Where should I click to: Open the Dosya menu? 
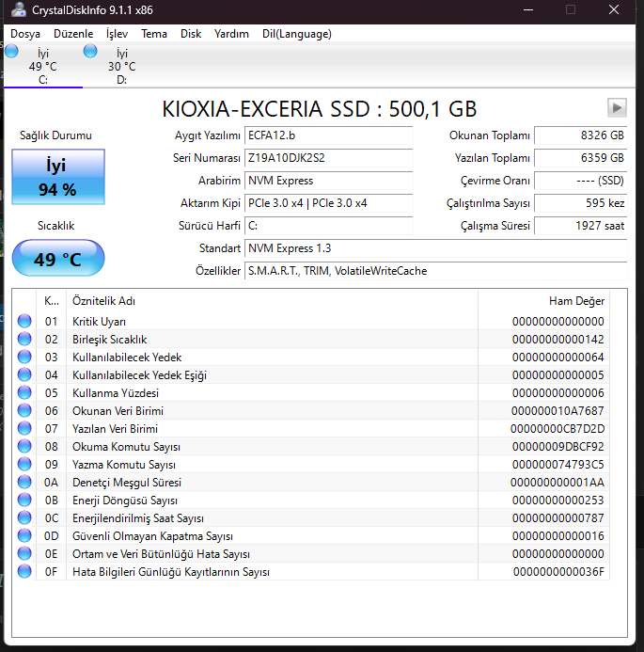click(25, 34)
